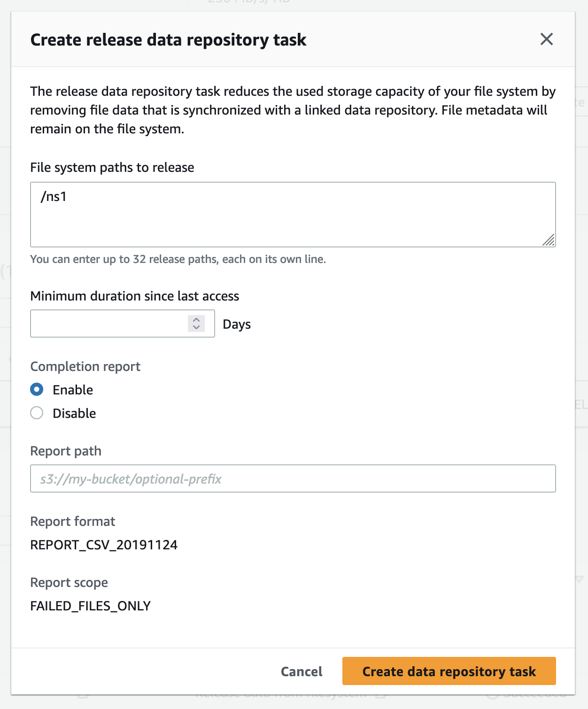Click Create data repository task button
The image size is (588, 709).
coord(449,671)
